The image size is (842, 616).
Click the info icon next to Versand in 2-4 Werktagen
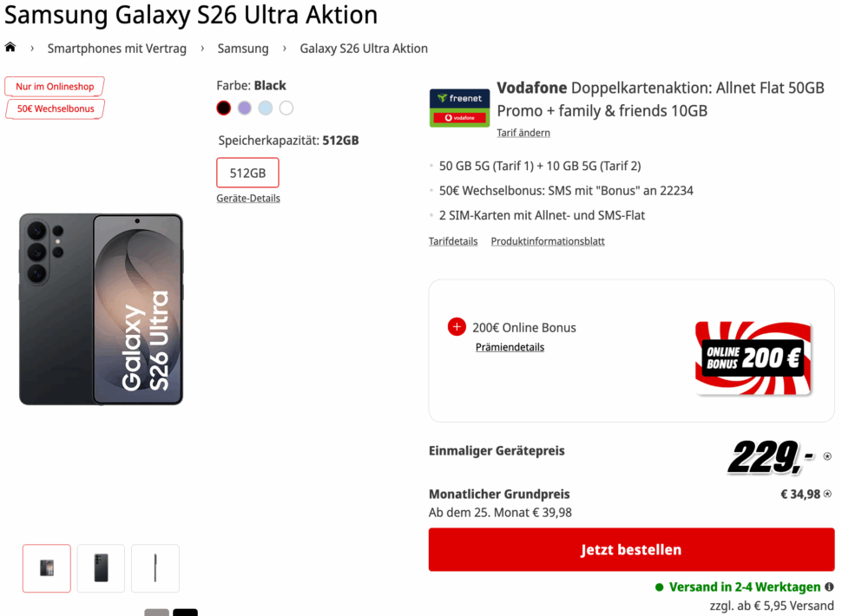pos(831,587)
